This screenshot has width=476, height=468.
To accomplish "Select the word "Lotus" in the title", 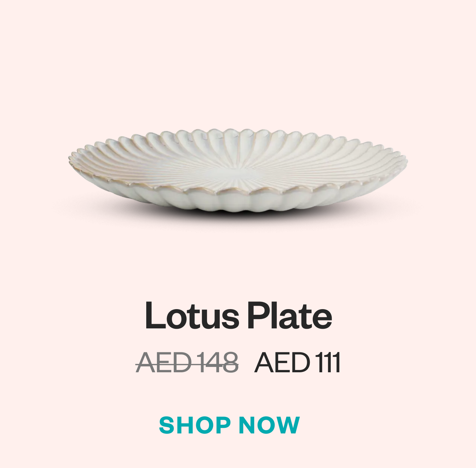I will coord(192,315).
